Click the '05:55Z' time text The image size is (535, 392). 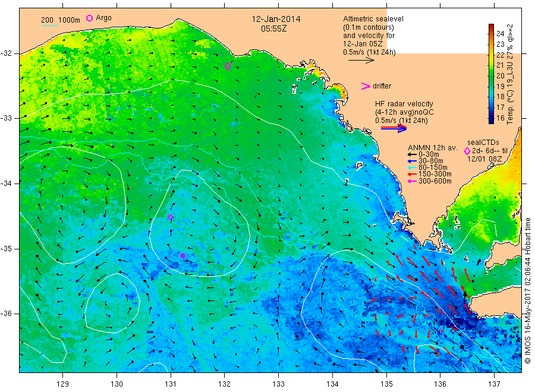point(274,29)
